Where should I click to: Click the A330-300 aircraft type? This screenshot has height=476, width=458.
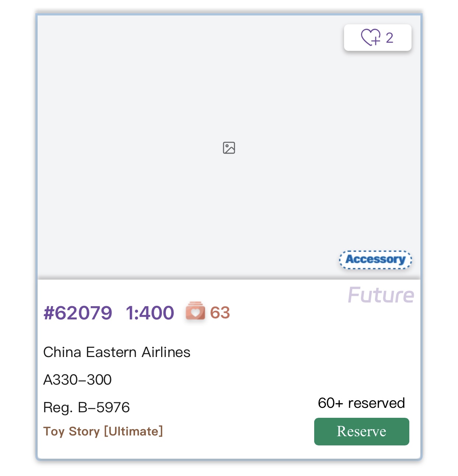(x=77, y=380)
